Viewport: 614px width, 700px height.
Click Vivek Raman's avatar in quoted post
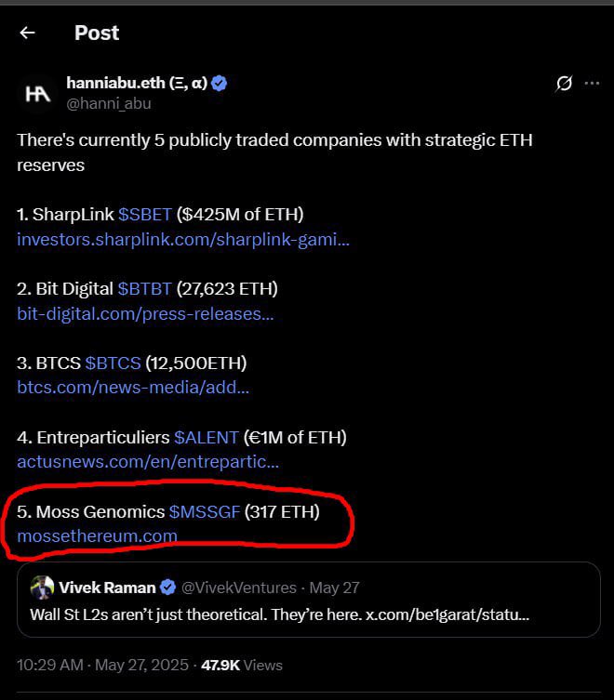(42, 588)
